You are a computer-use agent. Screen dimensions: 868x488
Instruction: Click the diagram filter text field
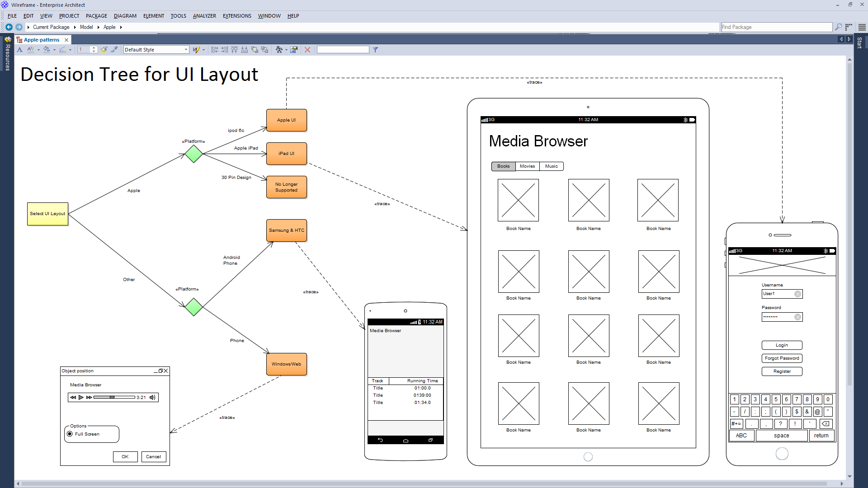343,50
